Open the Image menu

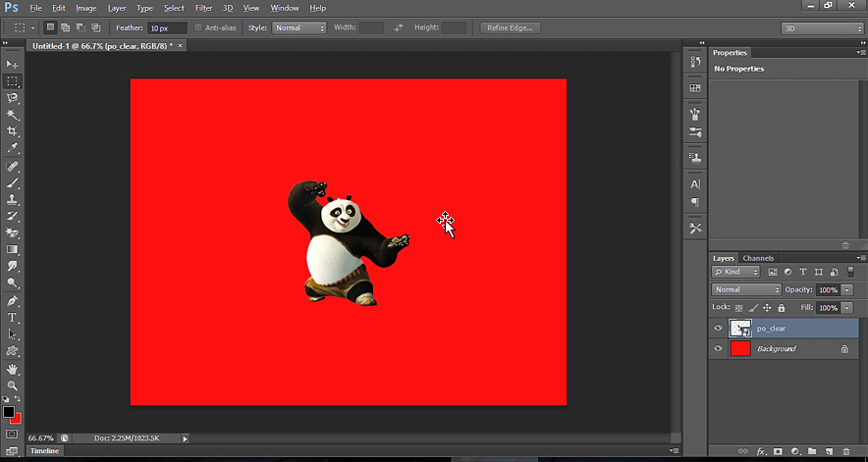click(x=85, y=8)
